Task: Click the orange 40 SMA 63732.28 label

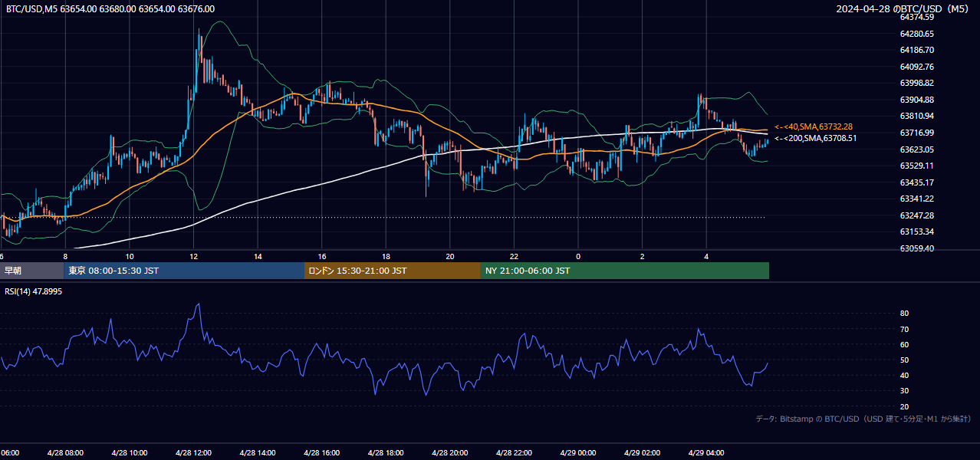Action: click(x=814, y=127)
